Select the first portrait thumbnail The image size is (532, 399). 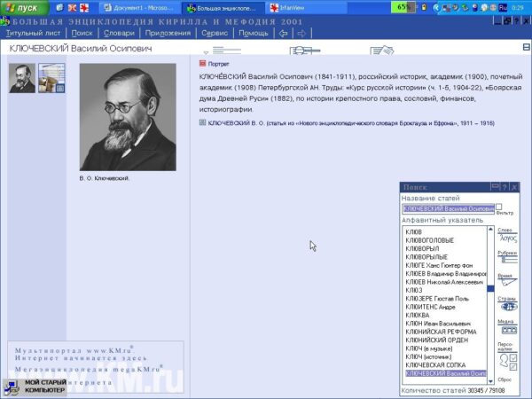21,78
